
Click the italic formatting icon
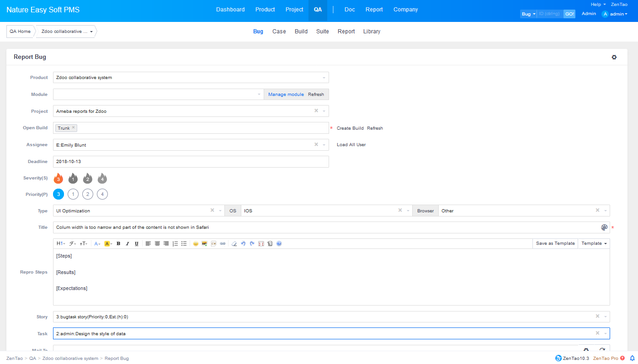pyautogui.click(x=128, y=244)
